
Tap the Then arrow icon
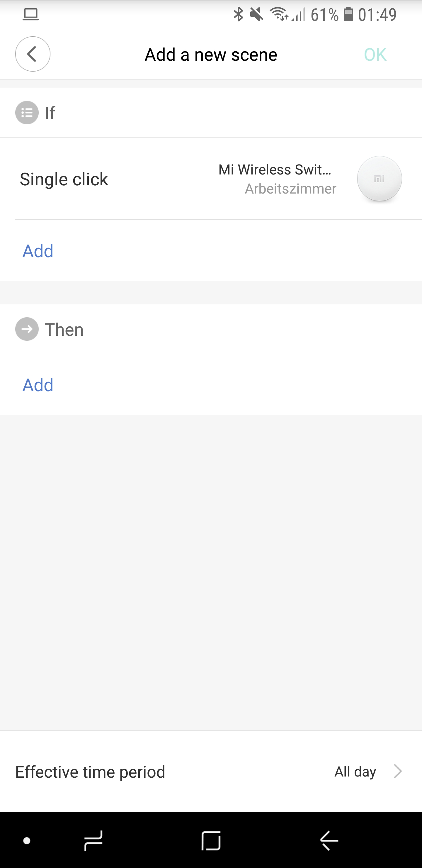pos(27,329)
